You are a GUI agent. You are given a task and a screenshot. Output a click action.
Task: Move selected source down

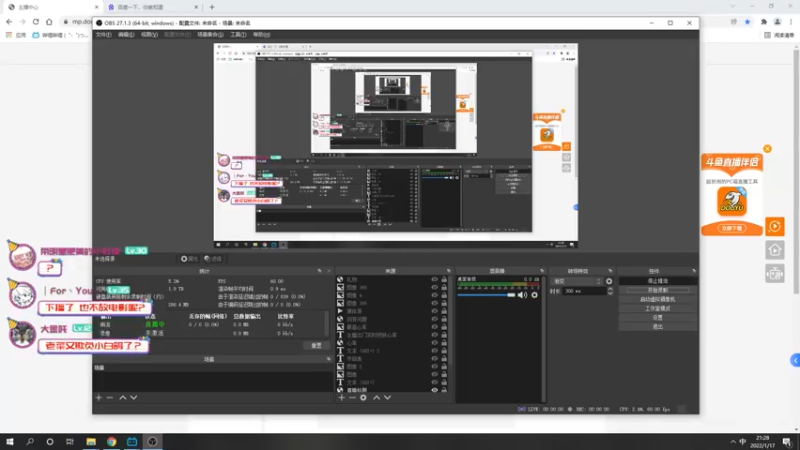[x=388, y=397]
